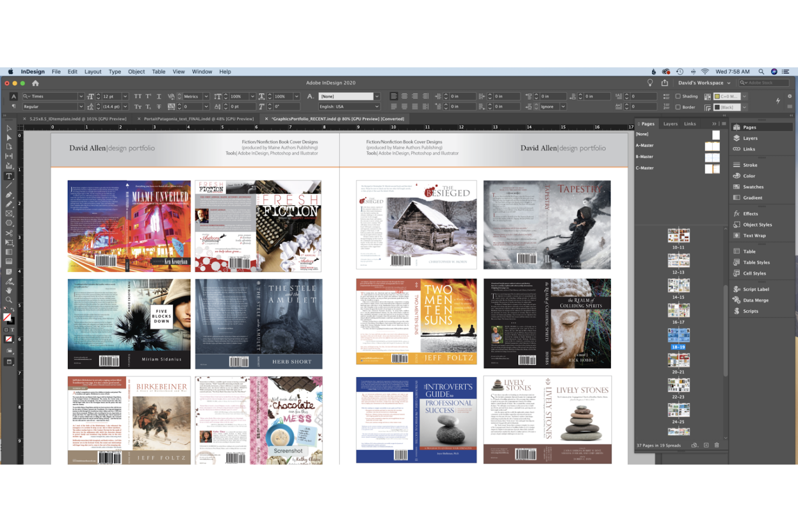The width and height of the screenshot is (798, 532).
Task: Open the Text Wrap panel
Action: point(754,236)
